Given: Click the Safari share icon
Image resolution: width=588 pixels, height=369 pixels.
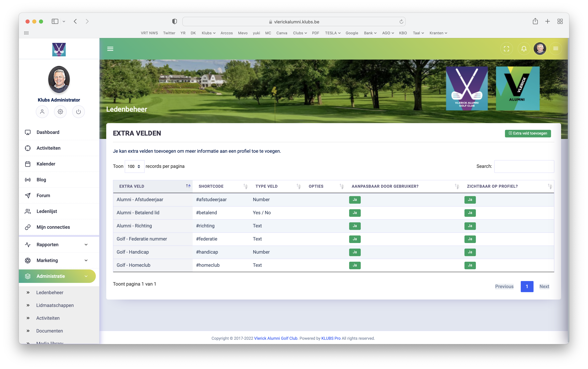Looking at the screenshot, I should (535, 22).
